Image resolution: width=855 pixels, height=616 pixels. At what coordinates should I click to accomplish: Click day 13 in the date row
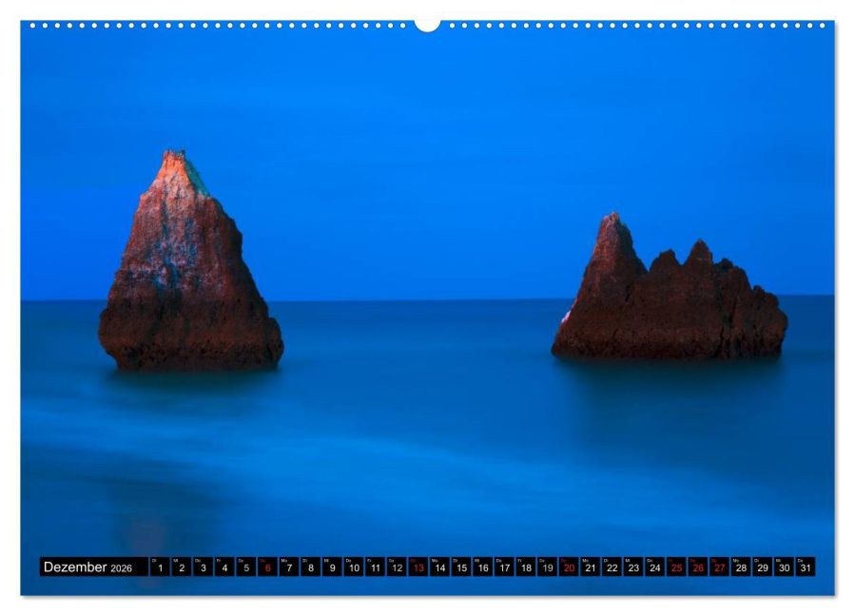[x=418, y=567]
